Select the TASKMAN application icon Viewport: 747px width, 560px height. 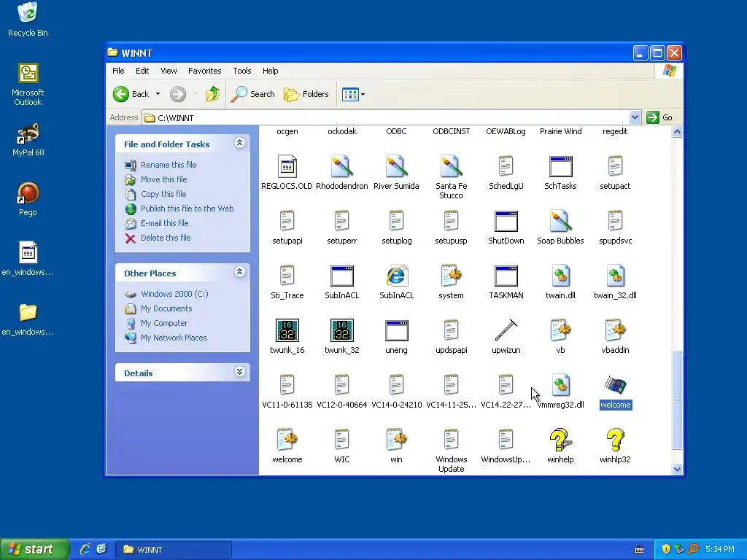coord(506,276)
